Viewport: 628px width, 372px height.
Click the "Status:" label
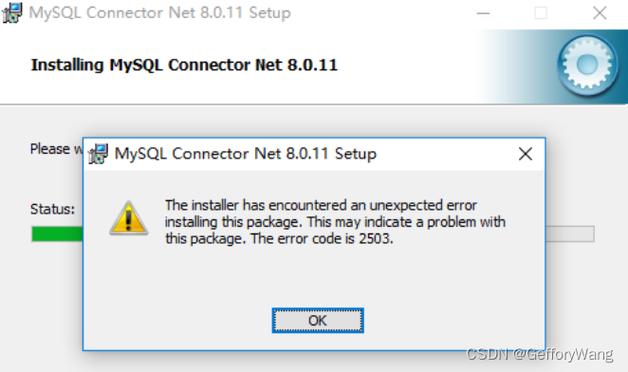(x=52, y=209)
